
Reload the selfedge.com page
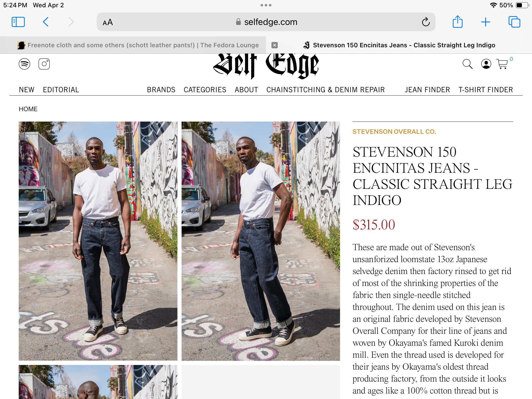click(x=426, y=22)
